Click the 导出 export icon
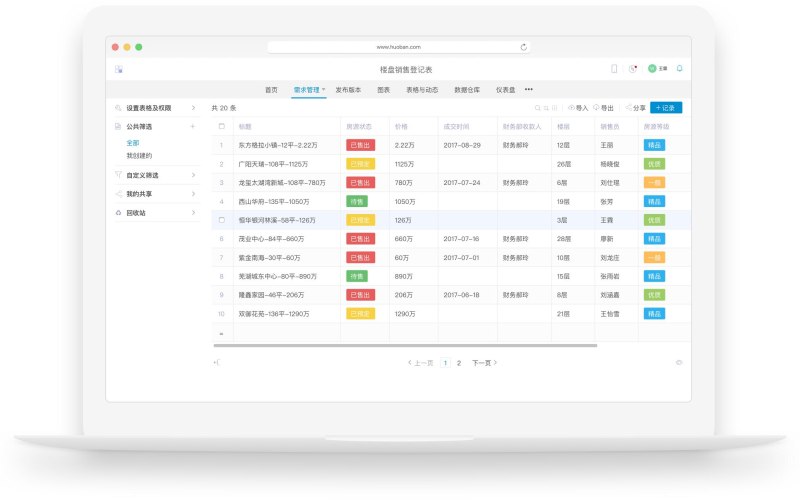 [x=596, y=108]
